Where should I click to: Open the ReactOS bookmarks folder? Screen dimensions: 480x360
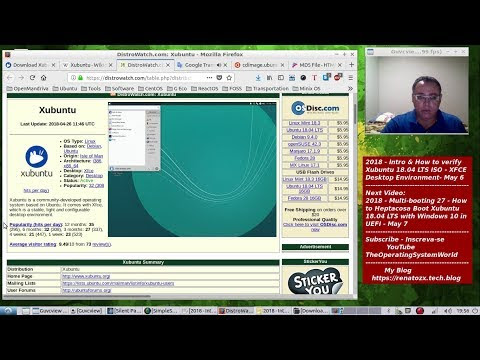point(205,89)
